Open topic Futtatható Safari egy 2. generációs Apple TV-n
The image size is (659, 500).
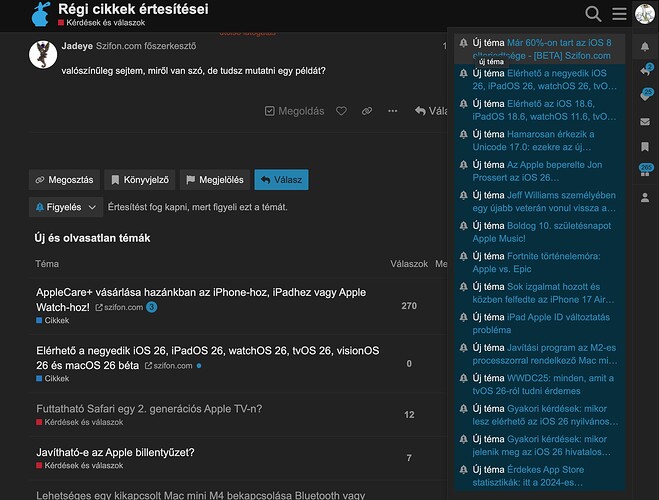click(x=149, y=408)
